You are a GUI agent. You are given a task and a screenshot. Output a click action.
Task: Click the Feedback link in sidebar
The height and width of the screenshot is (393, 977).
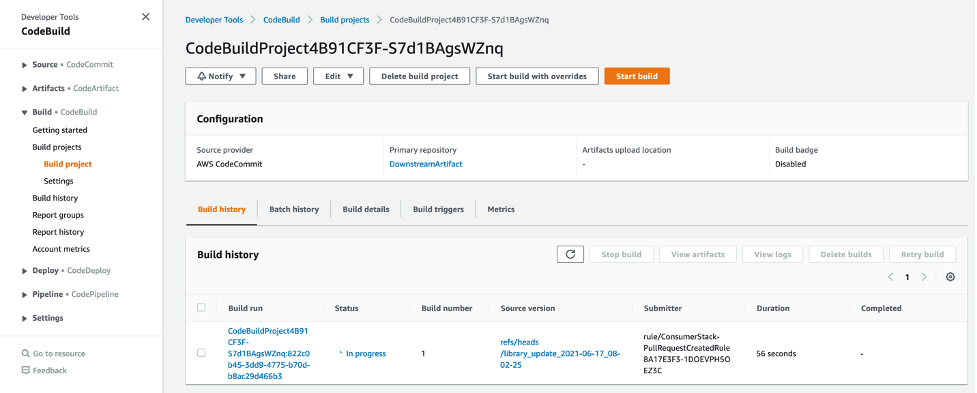point(50,370)
